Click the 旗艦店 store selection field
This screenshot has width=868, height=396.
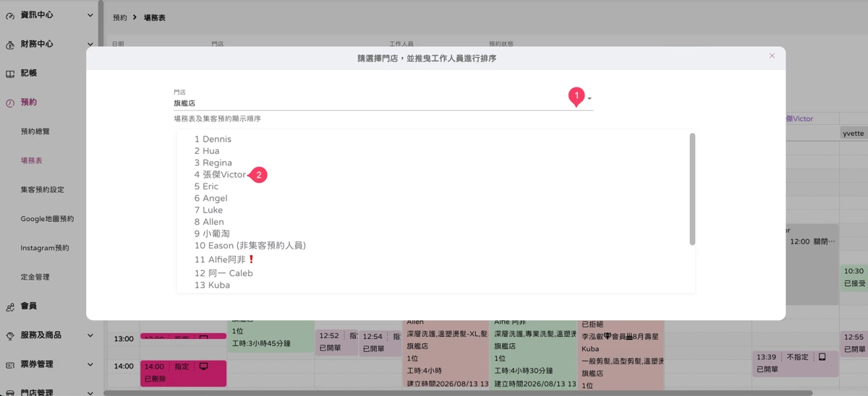pos(383,103)
